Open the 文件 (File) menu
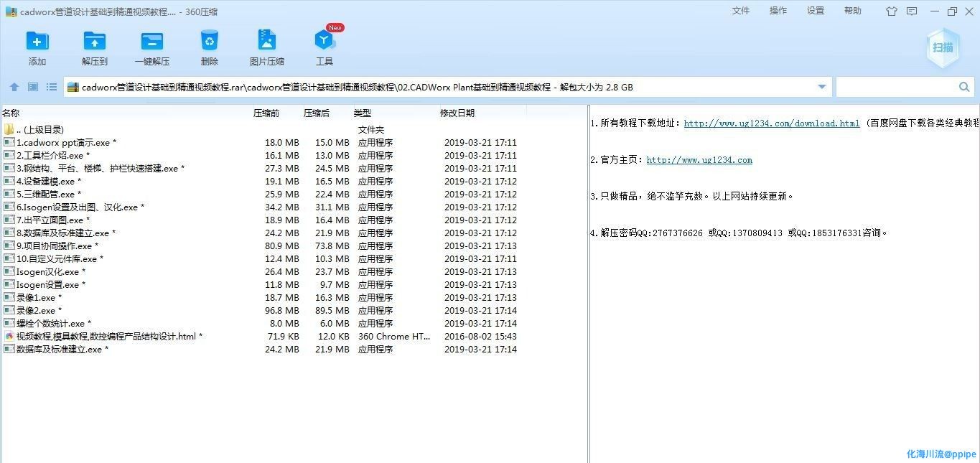980x463 pixels. (x=741, y=11)
